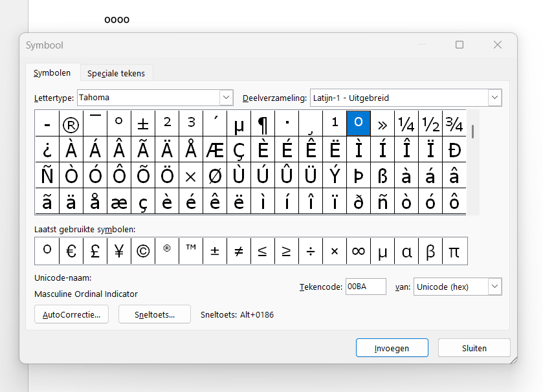The height and width of the screenshot is (392, 543).
Task: Select the micro µ symbol in the character grid
Action: (x=239, y=124)
